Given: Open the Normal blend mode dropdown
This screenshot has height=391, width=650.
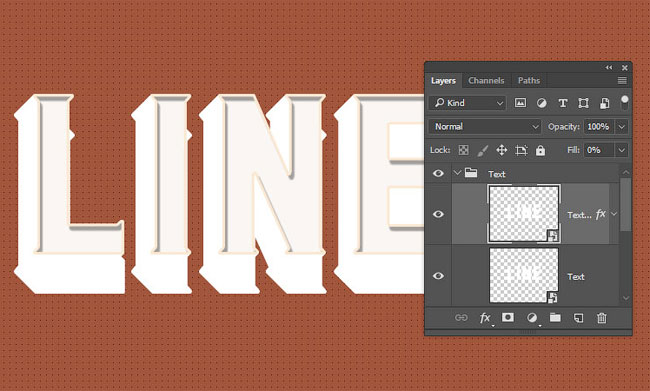Looking at the screenshot, I should (x=485, y=126).
